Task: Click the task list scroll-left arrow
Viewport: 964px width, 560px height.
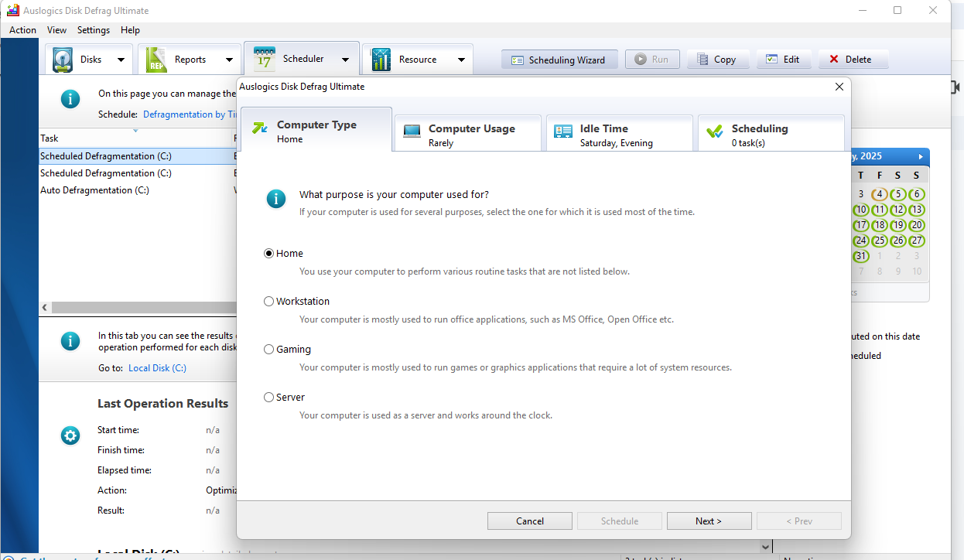Action: pos(45,307)
